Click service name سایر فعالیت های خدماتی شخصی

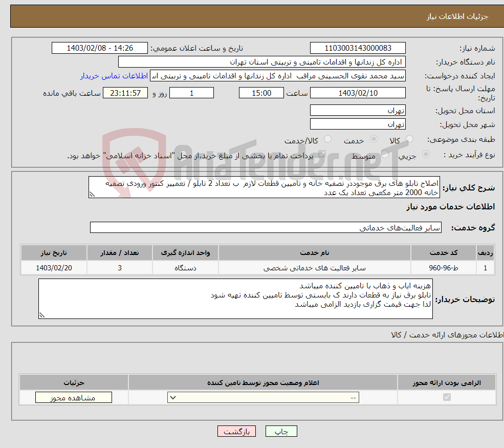(x=315, y=268)
